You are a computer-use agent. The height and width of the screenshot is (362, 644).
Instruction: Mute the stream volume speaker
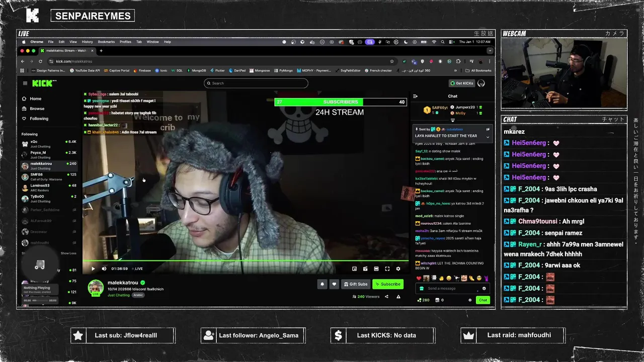click(104, 268)
